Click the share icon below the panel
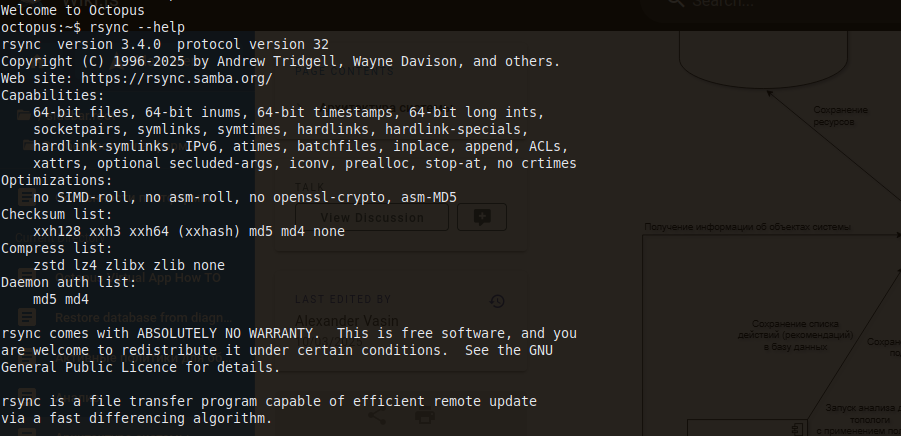Viewport: 901px width, 436px height. 377,414
